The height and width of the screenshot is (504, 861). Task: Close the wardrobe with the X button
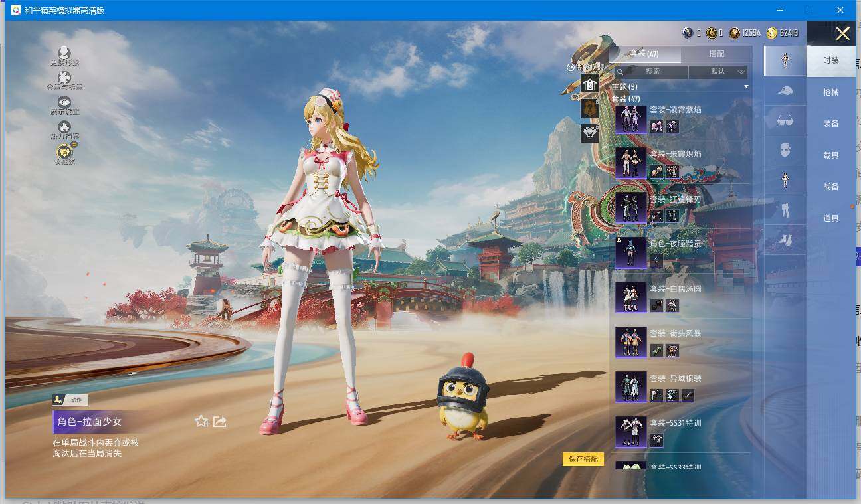coord(842,34)
